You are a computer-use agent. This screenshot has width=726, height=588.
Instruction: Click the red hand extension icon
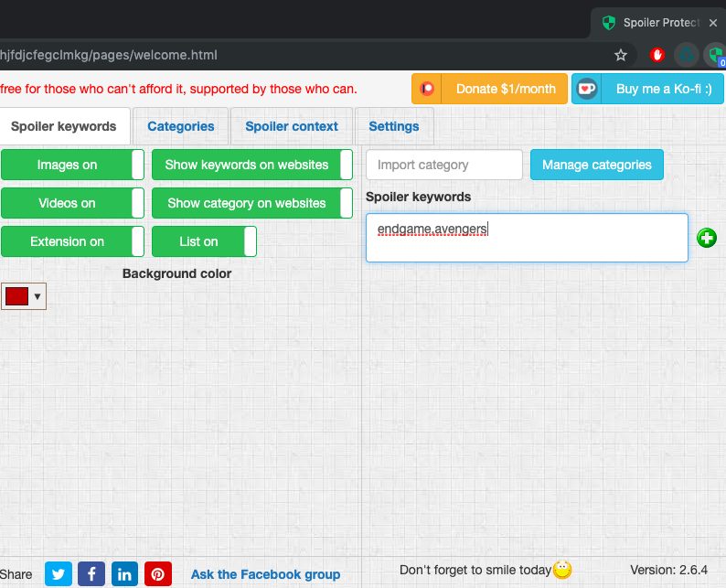[x=657, y=55]
